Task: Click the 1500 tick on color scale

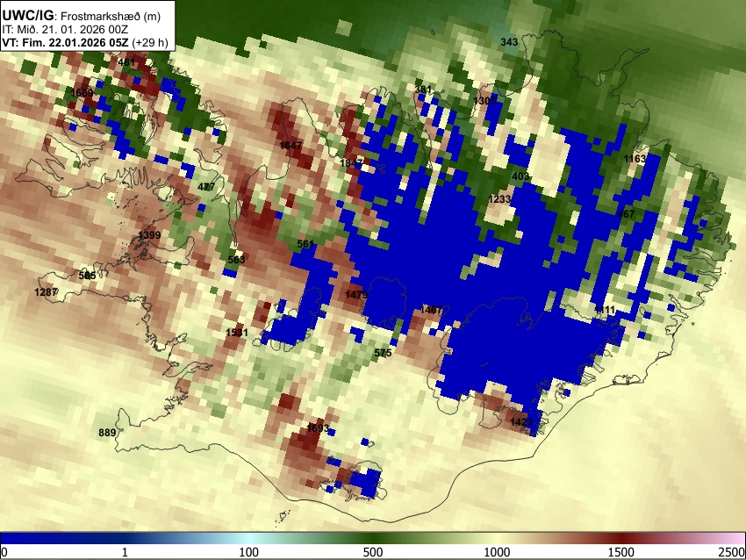Action: coord(621,552)
